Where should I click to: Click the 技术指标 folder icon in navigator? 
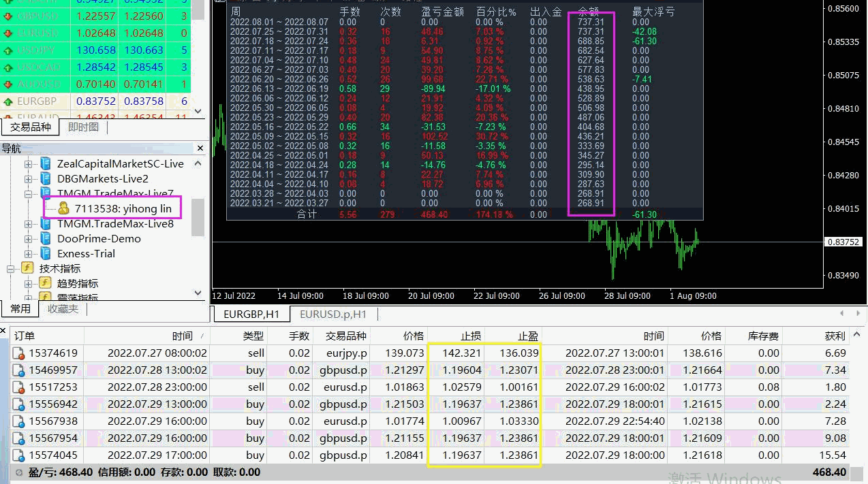tap(28, 269)
